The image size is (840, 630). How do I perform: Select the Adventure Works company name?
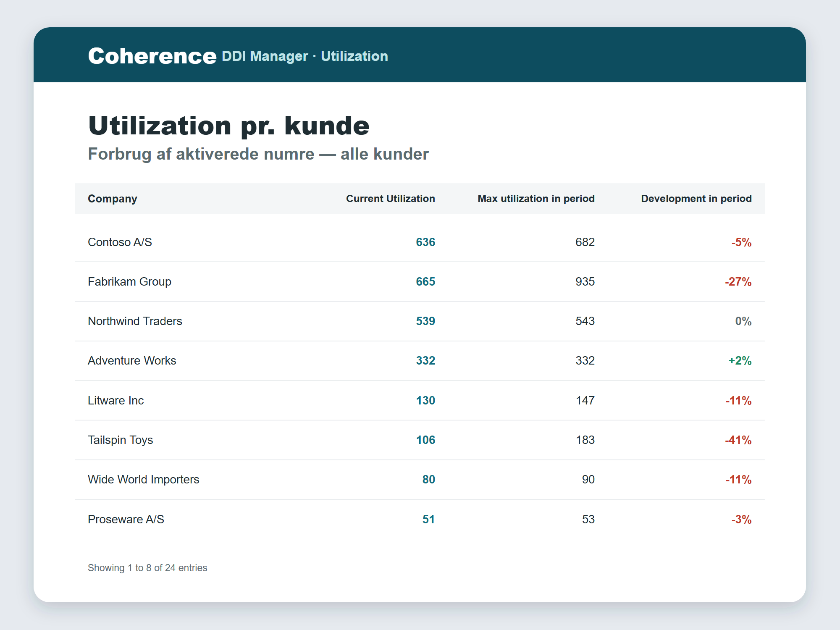click(x=132, y=361)
